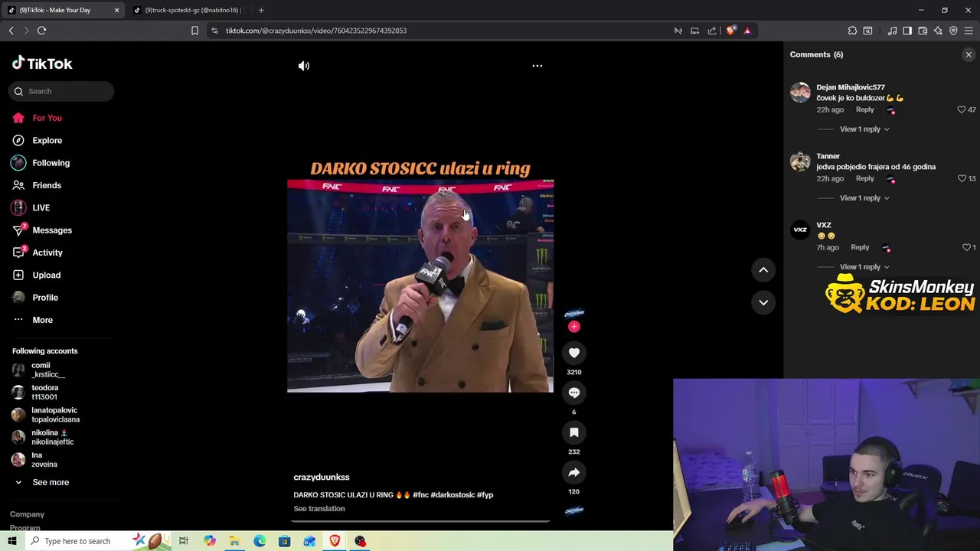
Task: Like Dejan Mihajlovic577's comment
Action: (x=962, y=109)
